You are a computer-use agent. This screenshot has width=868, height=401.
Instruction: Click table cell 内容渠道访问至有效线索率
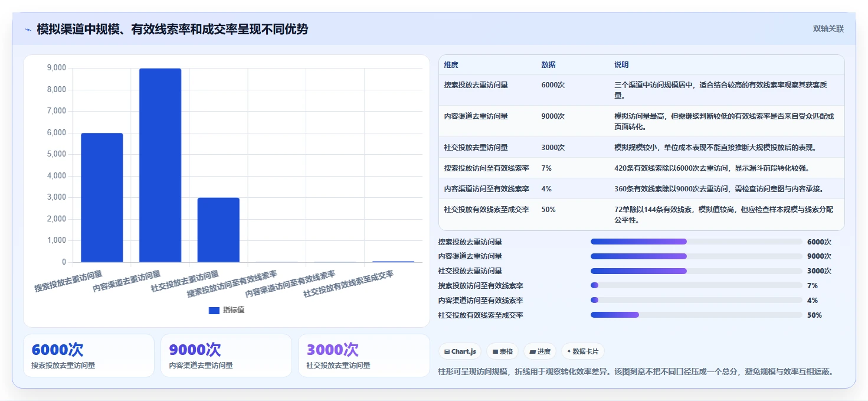point(487,189)
